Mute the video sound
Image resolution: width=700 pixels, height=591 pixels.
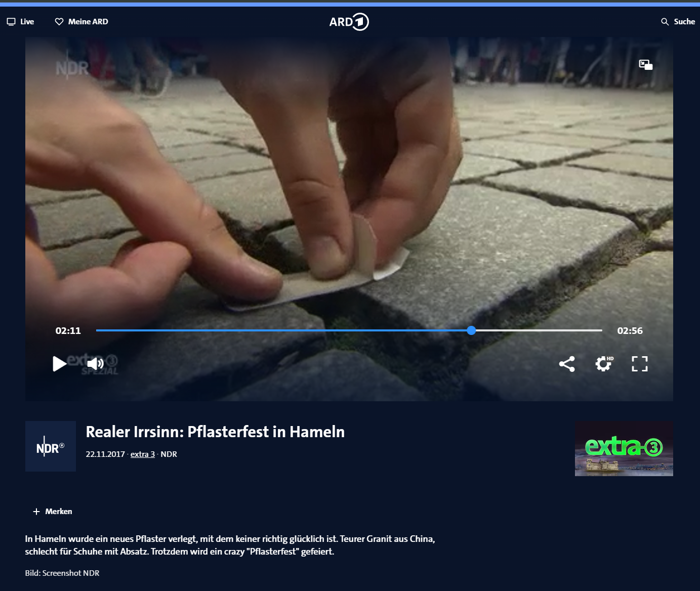click(x=96, y=364)
